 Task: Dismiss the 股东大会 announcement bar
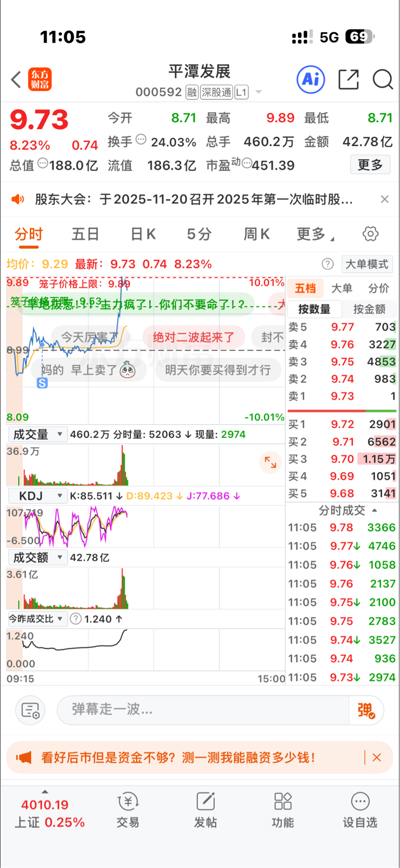(384, 199)
